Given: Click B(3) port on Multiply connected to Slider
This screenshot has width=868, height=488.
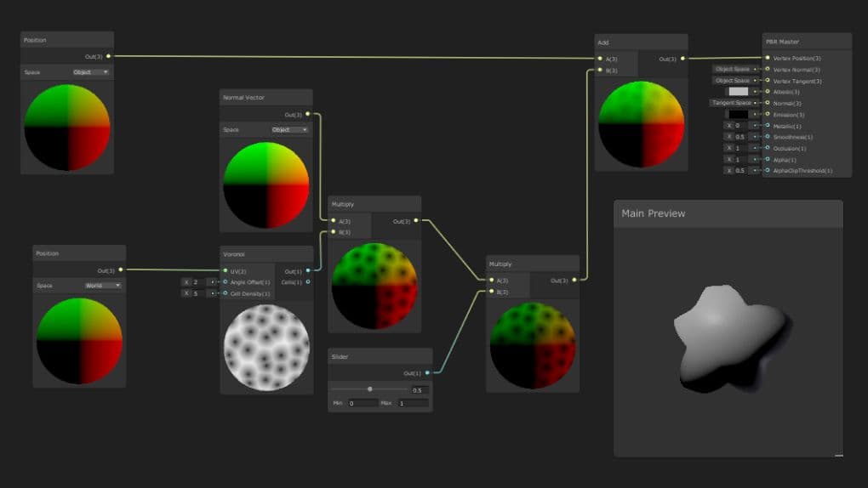Looking at the screenshot, I should 492,292.
